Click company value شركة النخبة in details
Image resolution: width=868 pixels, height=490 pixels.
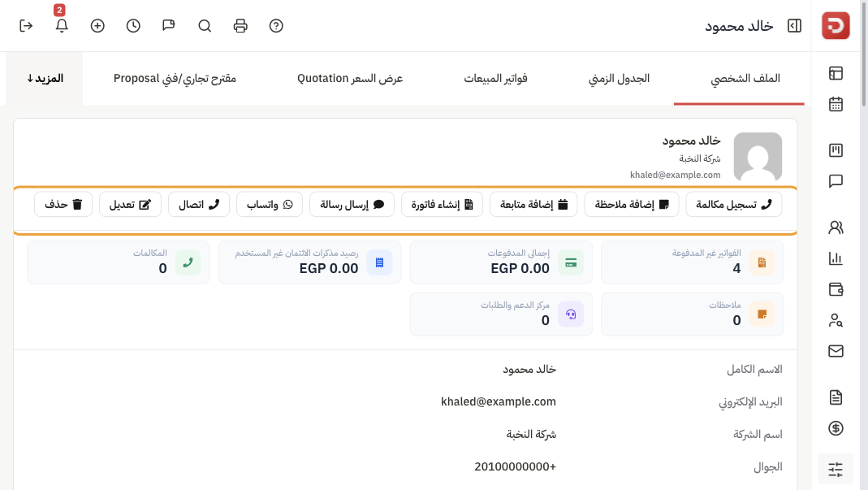(531, 434)
